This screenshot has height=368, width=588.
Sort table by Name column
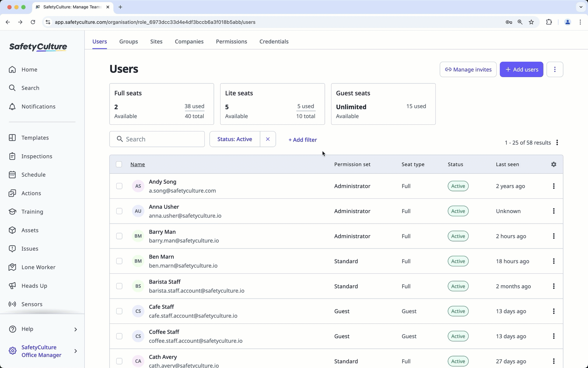(138, 164)
